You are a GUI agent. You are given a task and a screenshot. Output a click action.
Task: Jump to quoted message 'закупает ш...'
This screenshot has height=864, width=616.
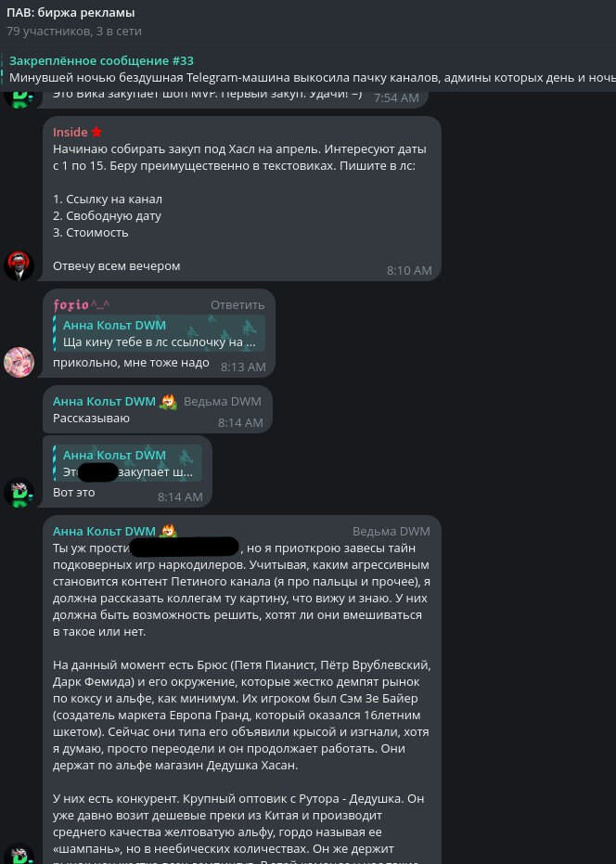pos(127,463)
